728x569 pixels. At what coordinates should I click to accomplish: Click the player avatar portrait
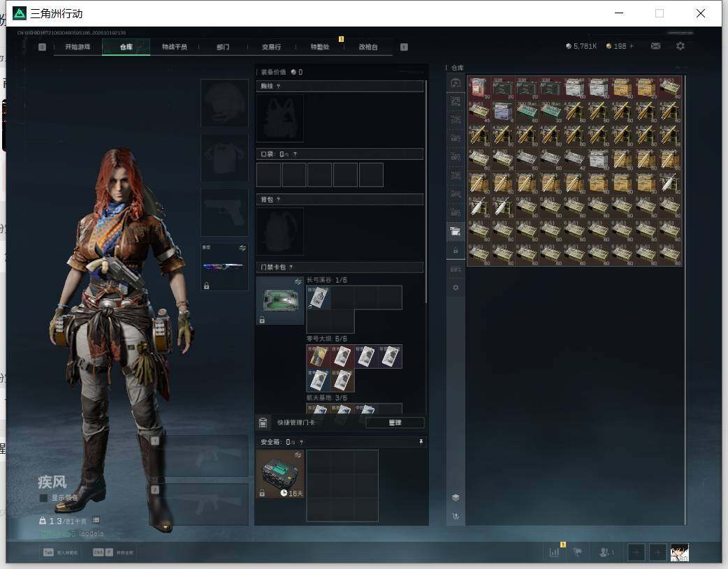click(680, 552)
